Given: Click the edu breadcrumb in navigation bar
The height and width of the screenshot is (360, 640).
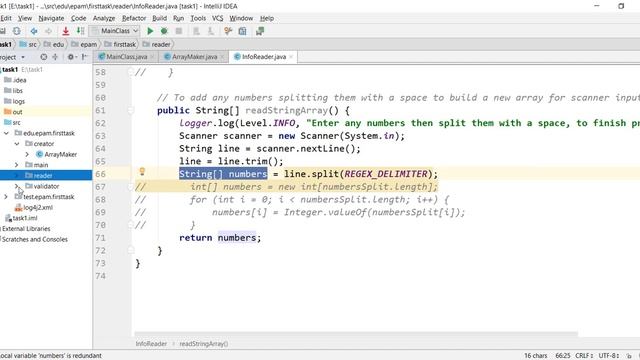Looking at the screenshot, I should click(x=54, y=44).
